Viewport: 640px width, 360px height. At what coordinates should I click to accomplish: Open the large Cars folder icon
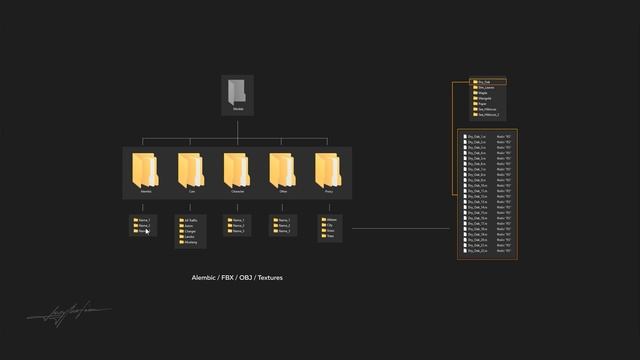click(x=191, y=170)
